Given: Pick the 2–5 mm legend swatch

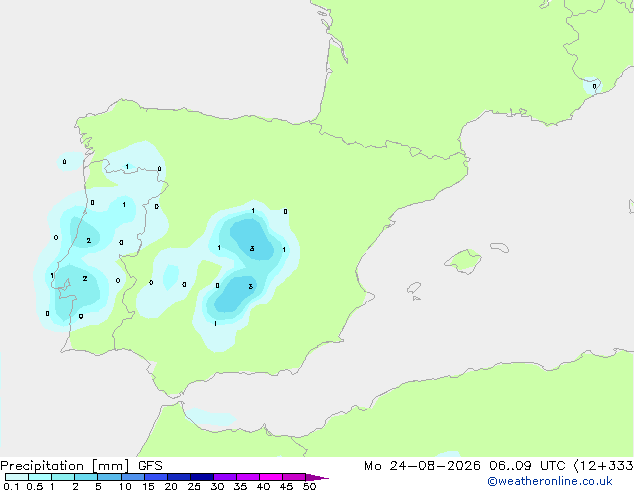Looking at the screenshot, I should click(x=86, y=477).
